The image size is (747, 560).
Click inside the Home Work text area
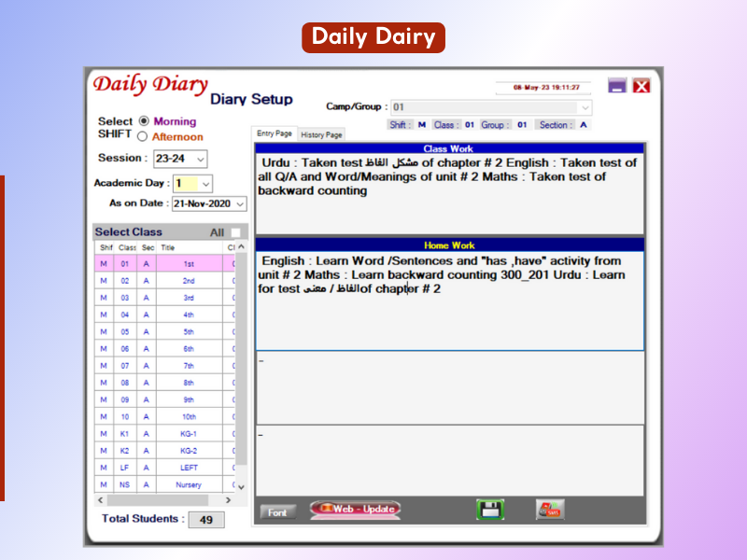[x=449, y=317]
